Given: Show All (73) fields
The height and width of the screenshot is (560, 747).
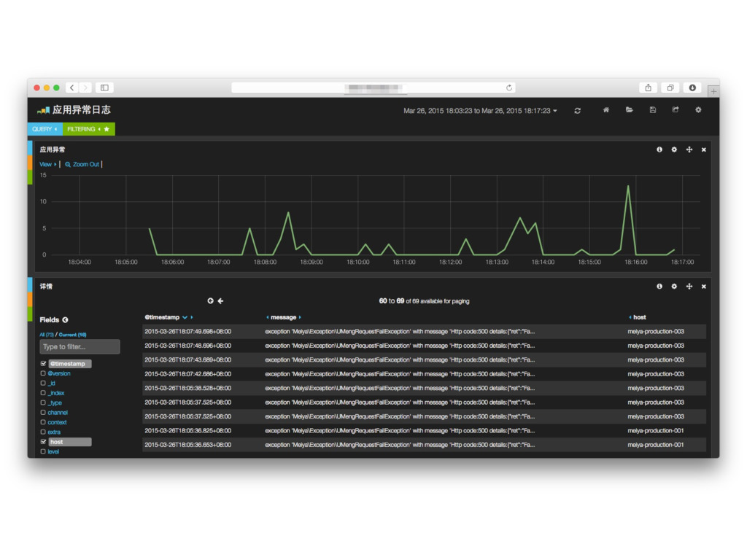Looking at the screenshot, I should (x=47, y=335).
